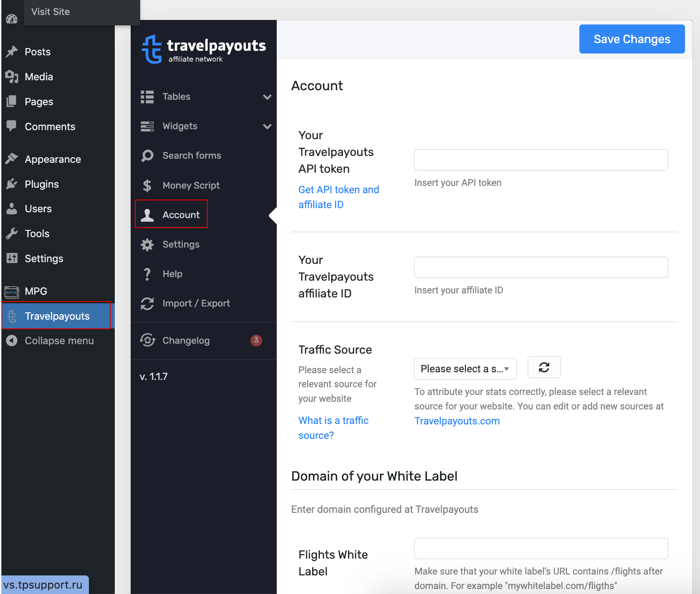Follow the Travelpayouts.com link
The width and height of the screenshot is (700, 594).
click(457, 421)
